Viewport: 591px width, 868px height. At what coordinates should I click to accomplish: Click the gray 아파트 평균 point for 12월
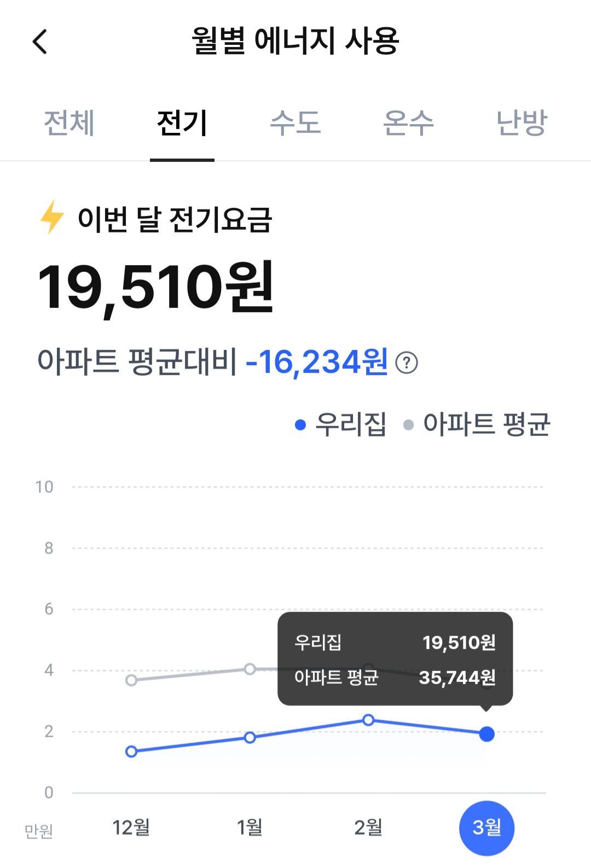131,680
